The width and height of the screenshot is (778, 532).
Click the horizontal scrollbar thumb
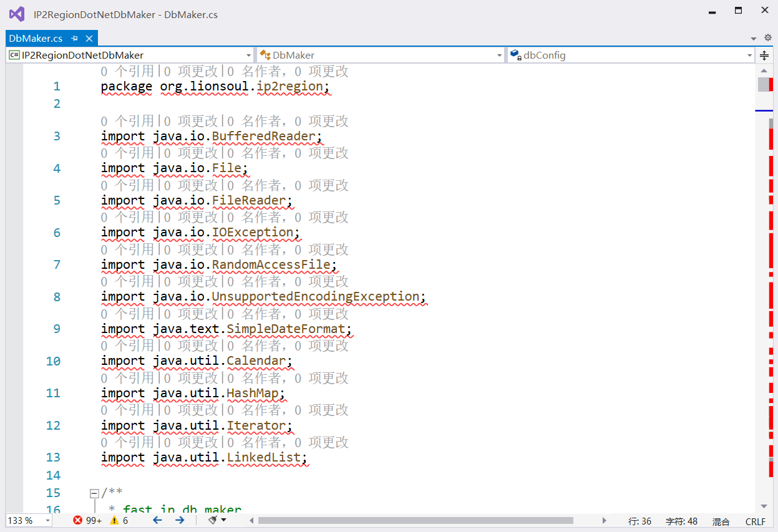415,520
